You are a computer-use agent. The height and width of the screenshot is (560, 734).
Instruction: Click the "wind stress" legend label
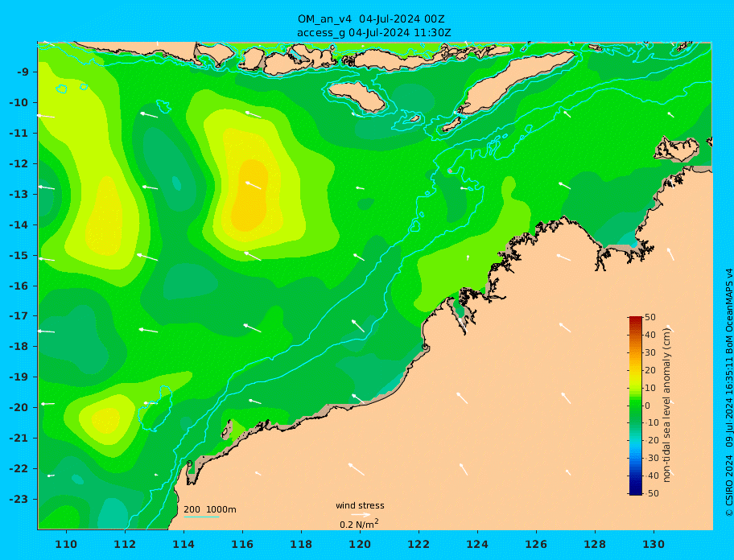(x=360, y=505)
